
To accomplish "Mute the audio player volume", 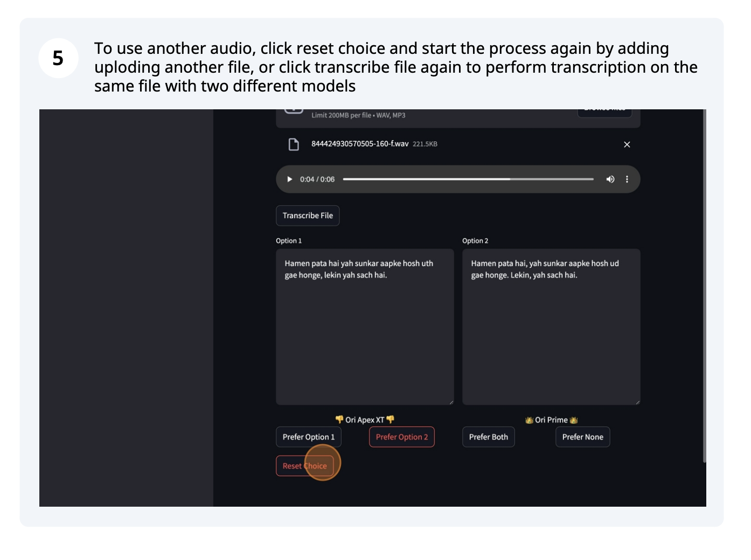I will tap(610, 179).
